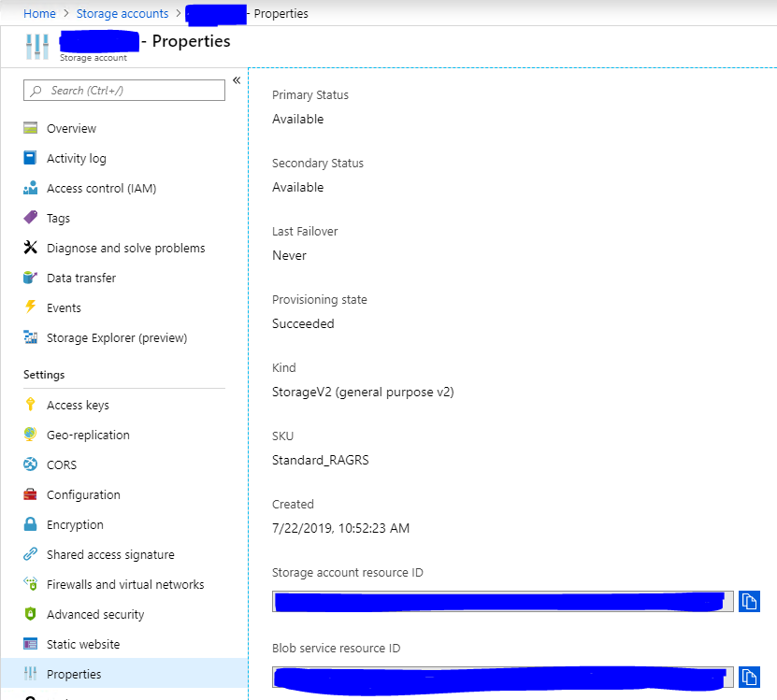Click the Available value under Primary Status
777x700 pixels.
(x=297, y=120)
